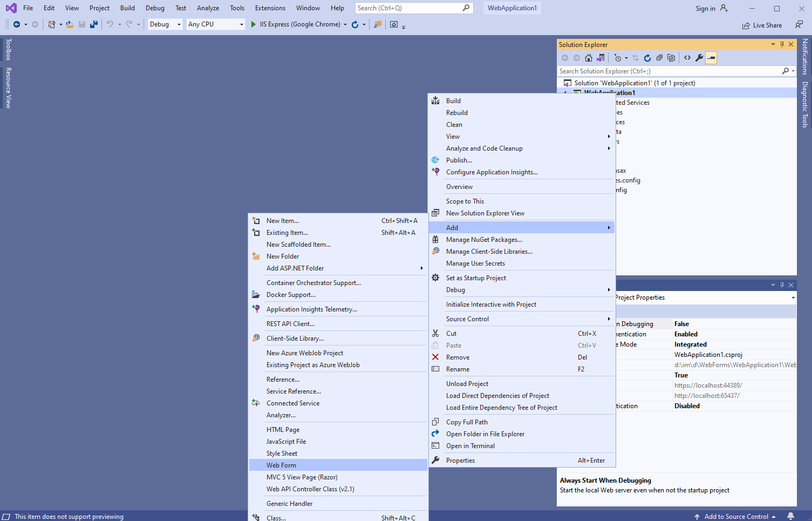Open the Any CPU platform dropdown

(215, 24)
